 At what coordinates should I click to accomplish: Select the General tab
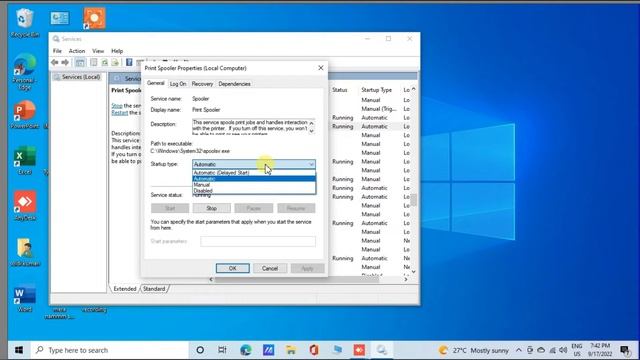pos(156,83)
